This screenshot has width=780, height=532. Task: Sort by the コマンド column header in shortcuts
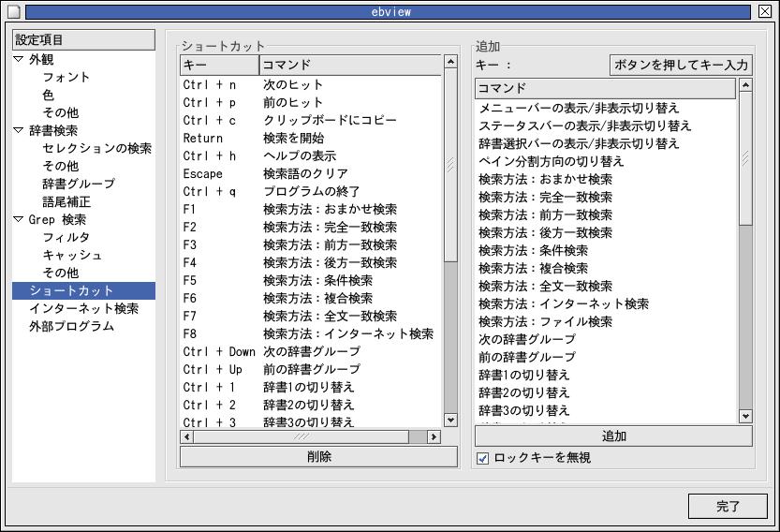[349, 65]
